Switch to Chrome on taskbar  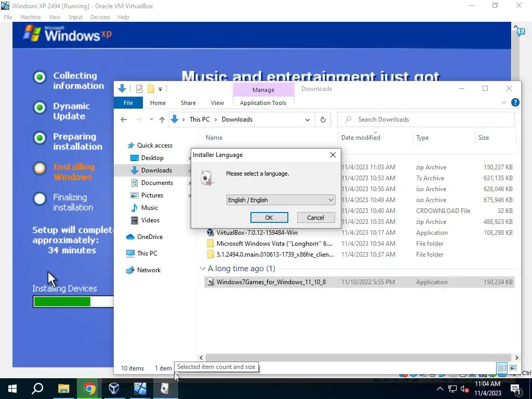(x=89, y=389)
